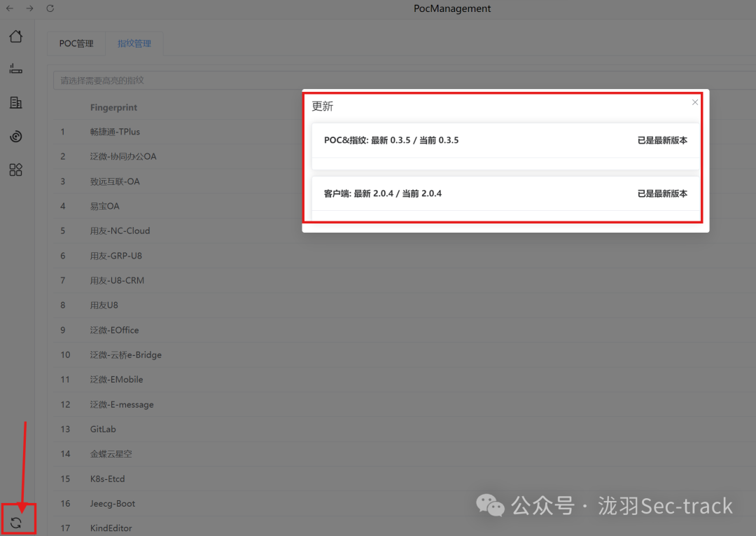Select the 泛微-云桥e-Bridge fingerprint row

coord(404,355)
